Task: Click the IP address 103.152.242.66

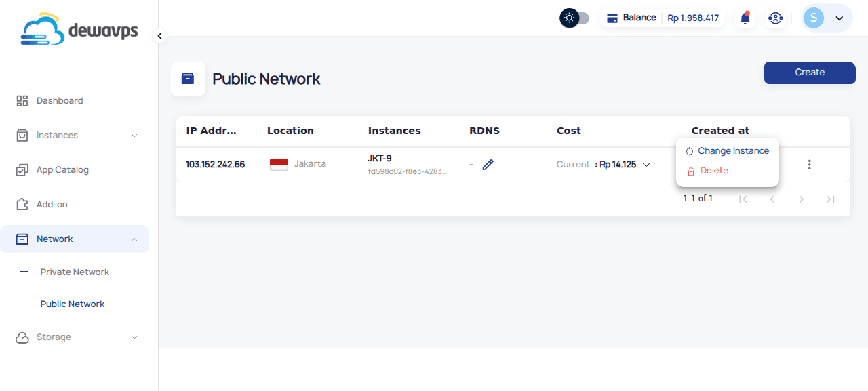Action: [x=216, y=165]
